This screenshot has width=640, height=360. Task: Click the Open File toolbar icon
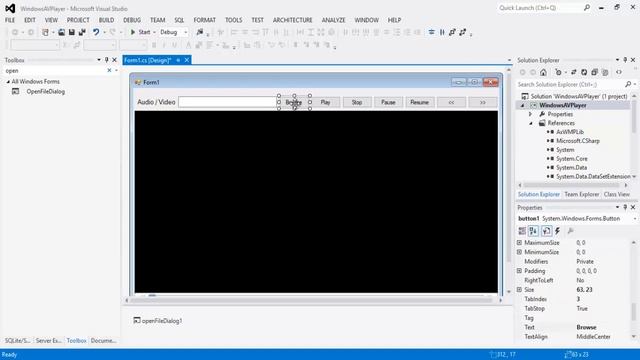[x=62, y=32]
